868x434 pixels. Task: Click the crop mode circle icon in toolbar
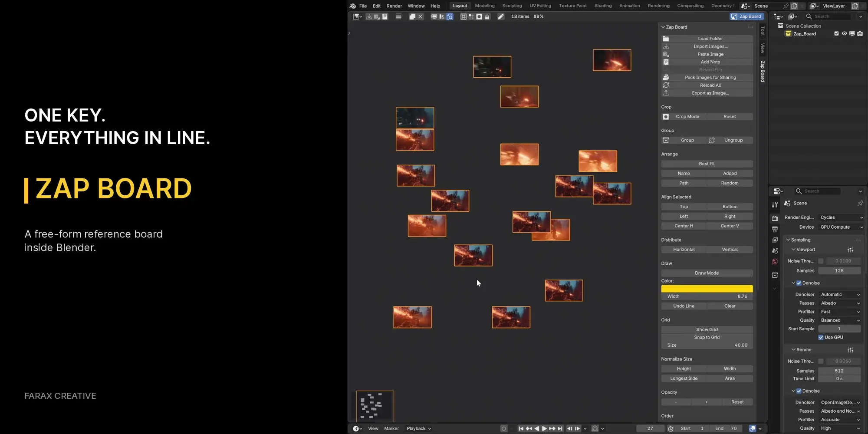479,16
